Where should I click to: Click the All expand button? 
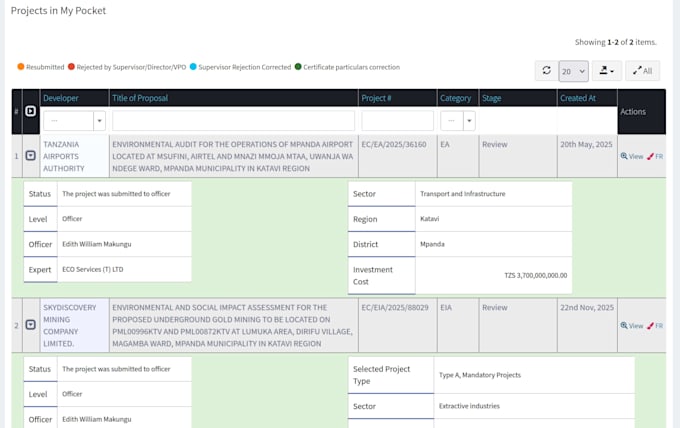(642, 71)
